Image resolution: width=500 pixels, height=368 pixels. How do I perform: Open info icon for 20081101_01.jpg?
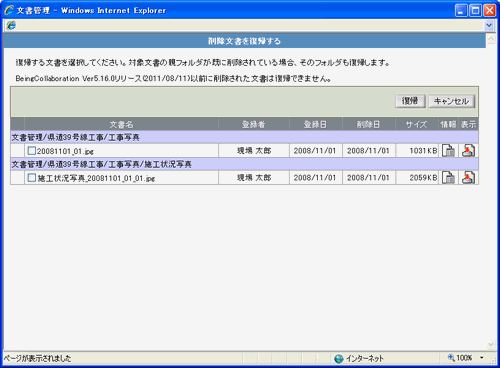point(448,151)
